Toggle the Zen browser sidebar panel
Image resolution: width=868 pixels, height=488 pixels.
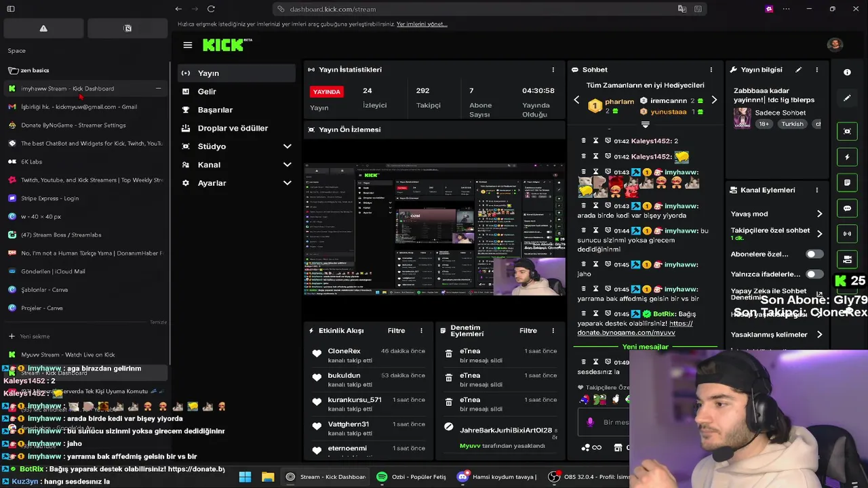pos(11,9)
